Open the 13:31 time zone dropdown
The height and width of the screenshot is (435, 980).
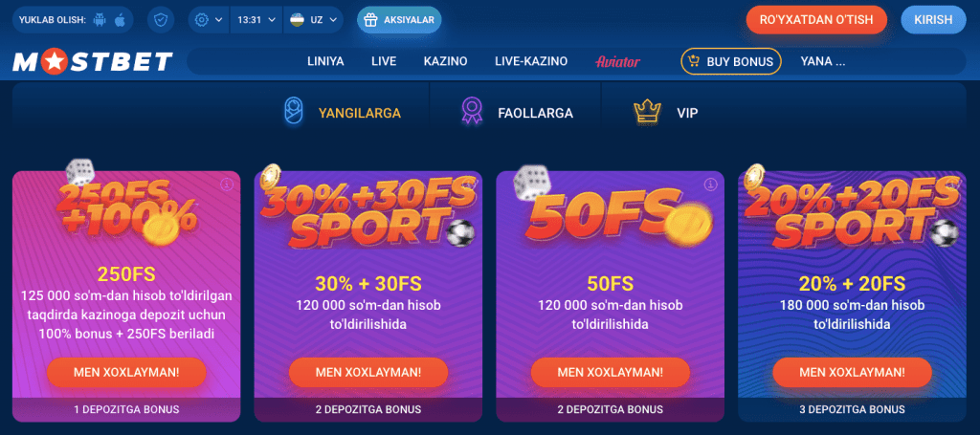coord(256,20)
